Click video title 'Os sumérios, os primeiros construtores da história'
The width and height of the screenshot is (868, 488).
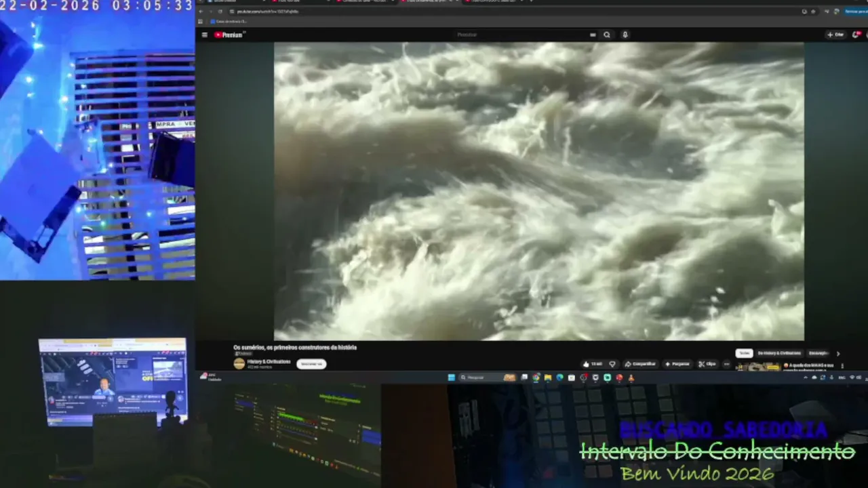pyautogui.click(x=295, y=347)
